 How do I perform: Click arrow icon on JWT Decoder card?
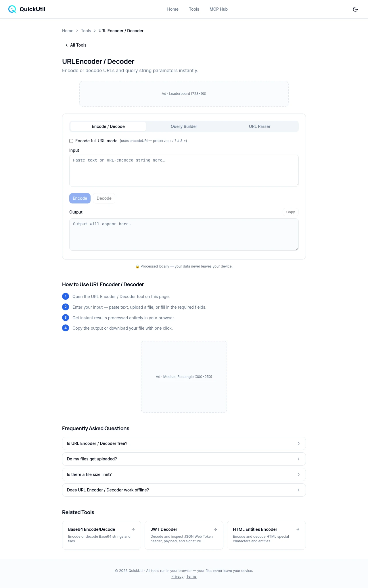coord(215,529)
